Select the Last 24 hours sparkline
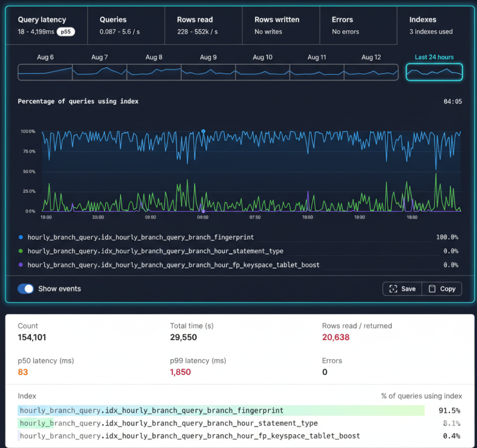 click(x=434, y=72)
